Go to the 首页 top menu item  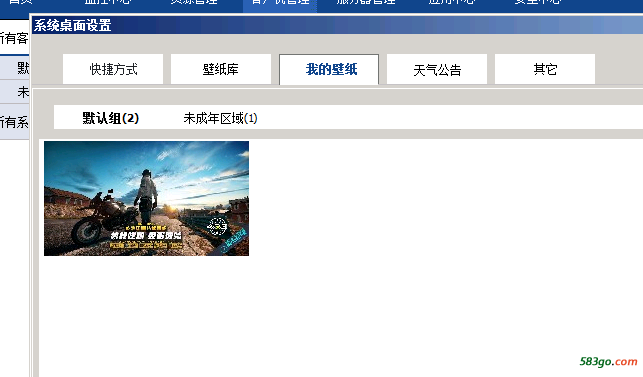click(21, 2)
